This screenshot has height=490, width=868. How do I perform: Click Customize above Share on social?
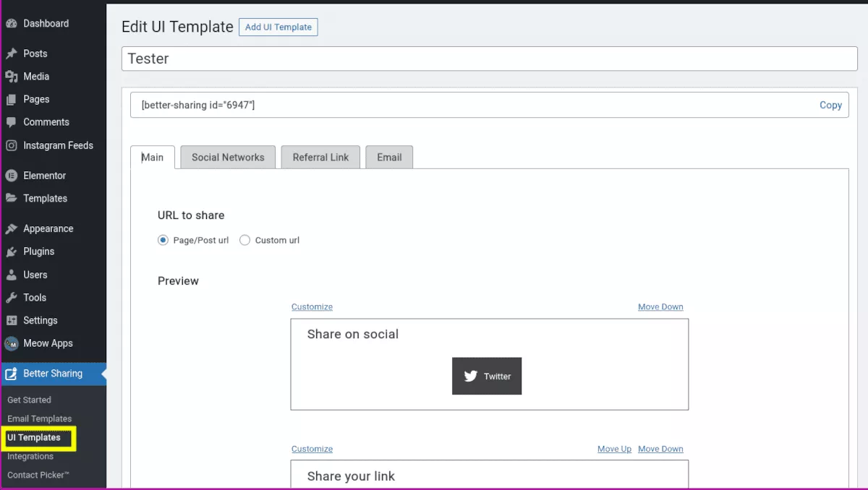pos(312,307)
